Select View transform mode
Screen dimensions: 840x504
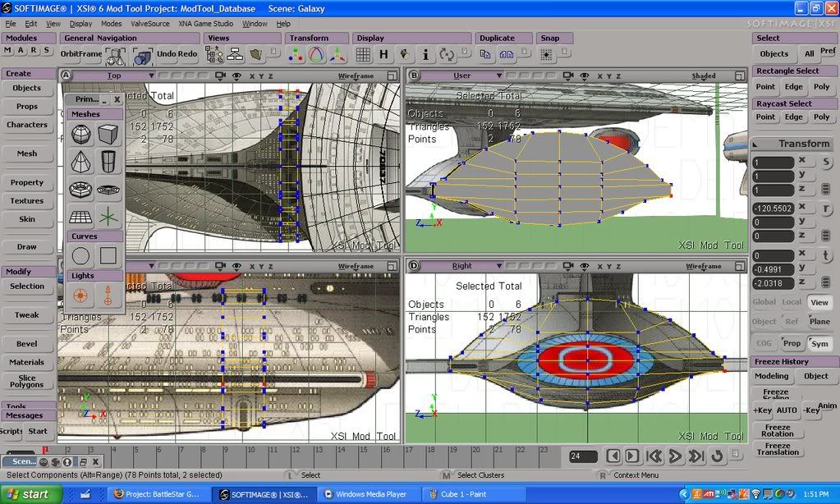[819, 302]
